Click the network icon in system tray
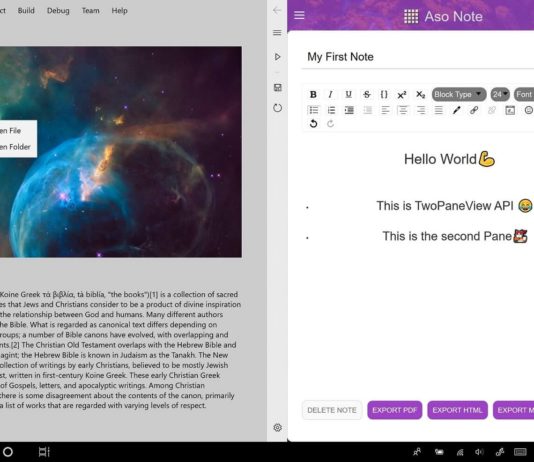 pos(460,452)
